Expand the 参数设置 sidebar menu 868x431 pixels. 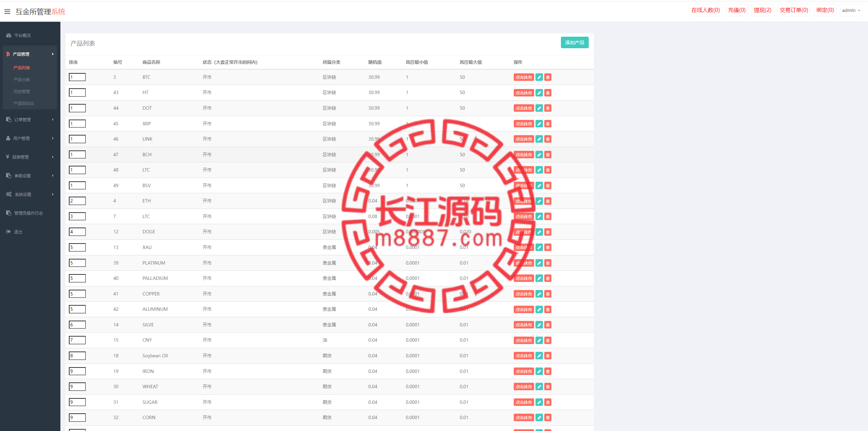pos(30,176)
